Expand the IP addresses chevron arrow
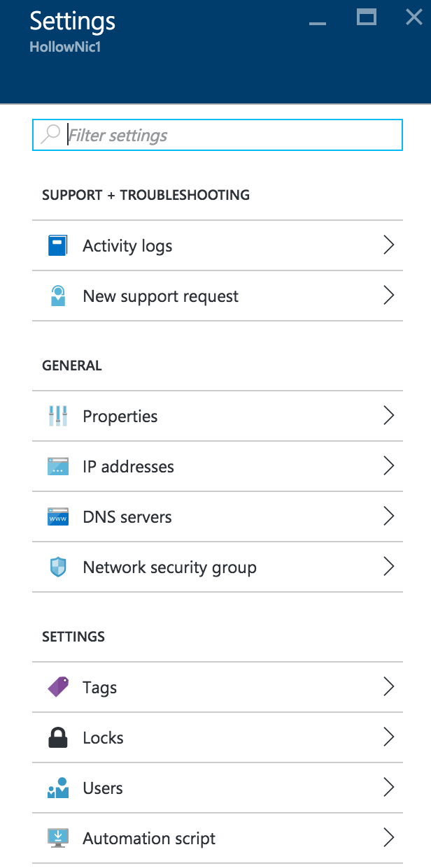This screenshot has height=868, width=431. tap(389, 466)
